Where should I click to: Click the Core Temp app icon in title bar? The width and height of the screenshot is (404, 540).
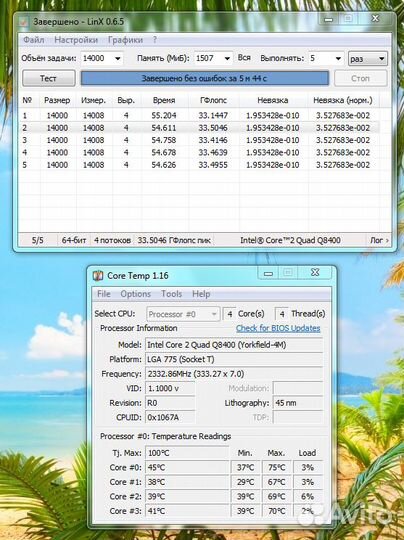pos(98,276)
